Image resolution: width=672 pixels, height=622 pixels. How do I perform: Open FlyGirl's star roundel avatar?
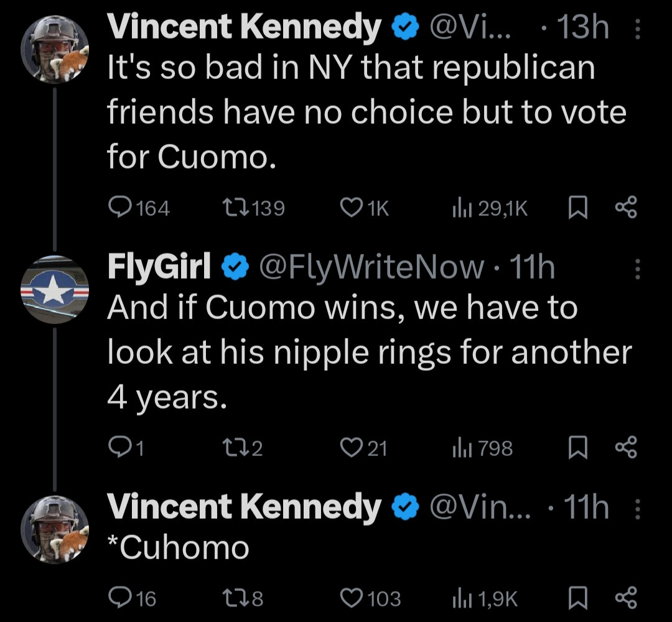pyautogui.click(x=55, y=290)
